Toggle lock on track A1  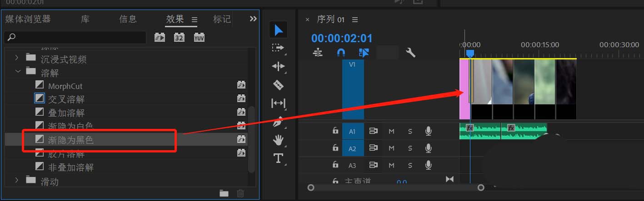tap(335, 131)
